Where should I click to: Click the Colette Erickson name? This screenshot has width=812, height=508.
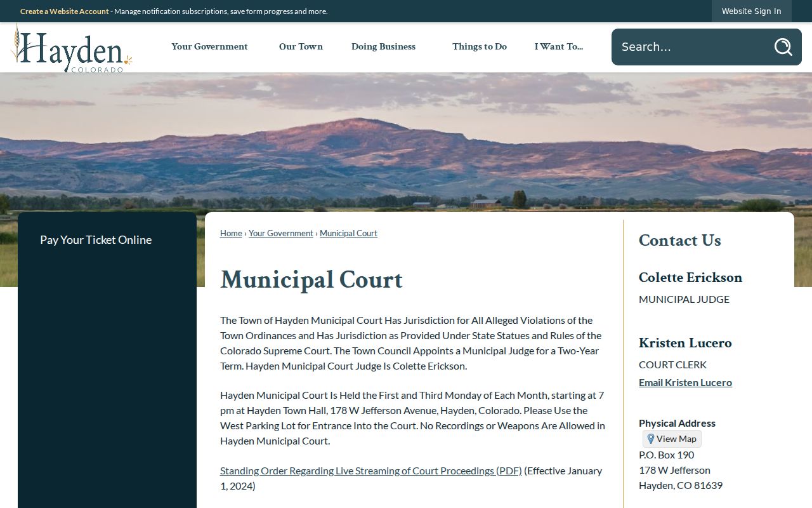click(690, 277)
